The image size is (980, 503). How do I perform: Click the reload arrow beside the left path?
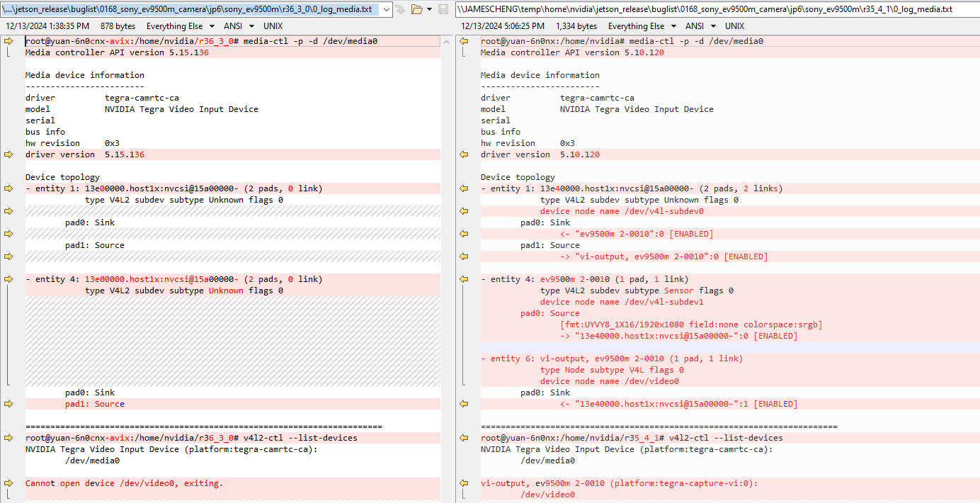[400, 9]
